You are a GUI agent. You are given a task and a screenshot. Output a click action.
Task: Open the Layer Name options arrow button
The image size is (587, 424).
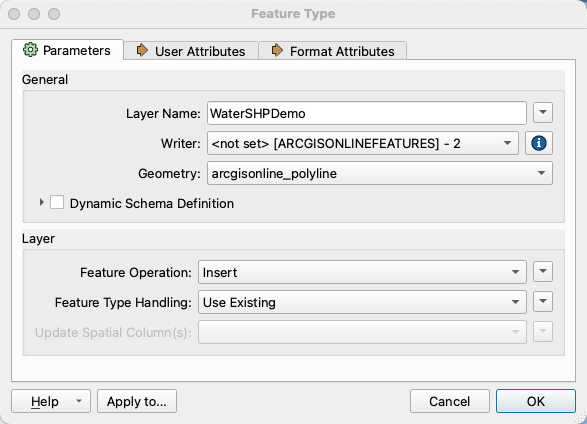click(x=543, y=112)
